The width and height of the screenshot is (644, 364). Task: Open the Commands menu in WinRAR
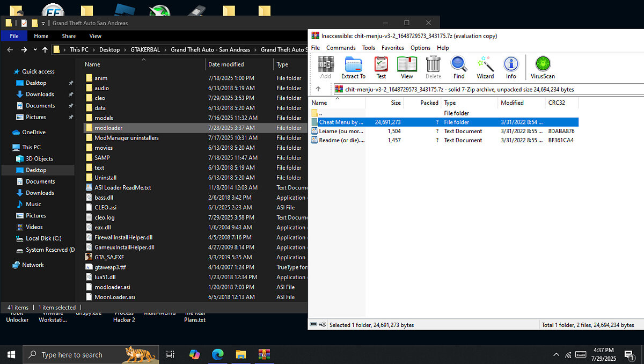coord(341,48)
